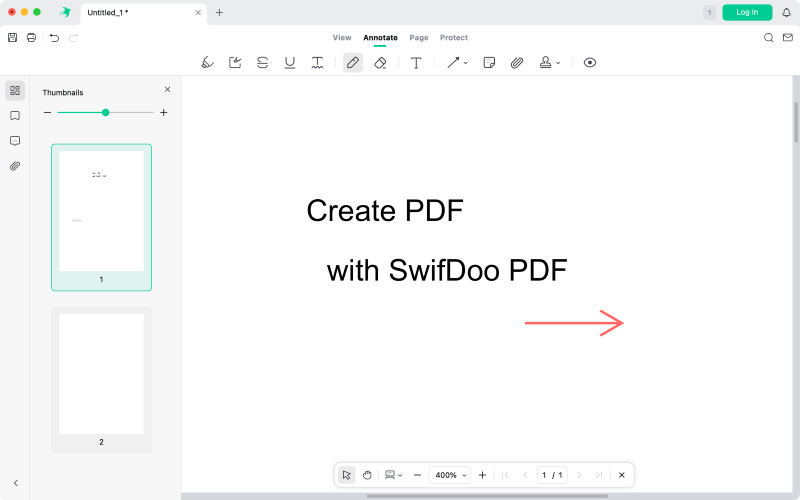Image resolution: width=800 pixels, height=500 pixels.
Task: Open a new tab with plus
Action: 219,12
